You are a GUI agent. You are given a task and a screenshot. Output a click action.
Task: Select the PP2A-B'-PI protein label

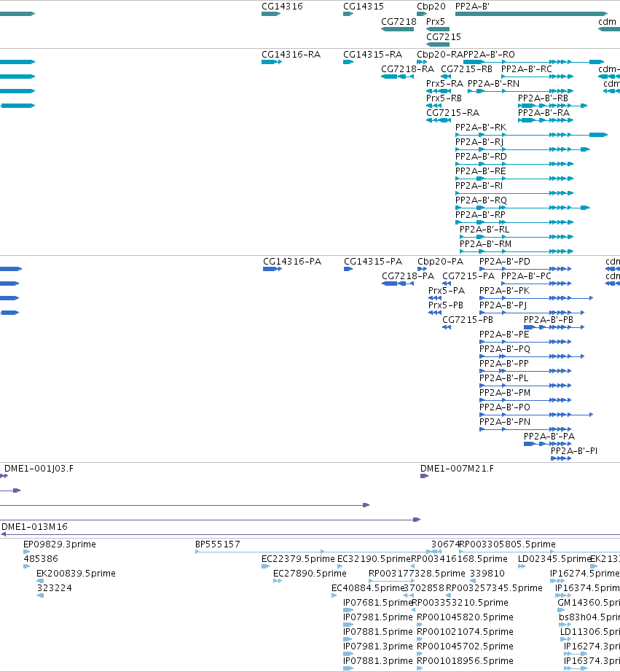click(x=573, y=451)
